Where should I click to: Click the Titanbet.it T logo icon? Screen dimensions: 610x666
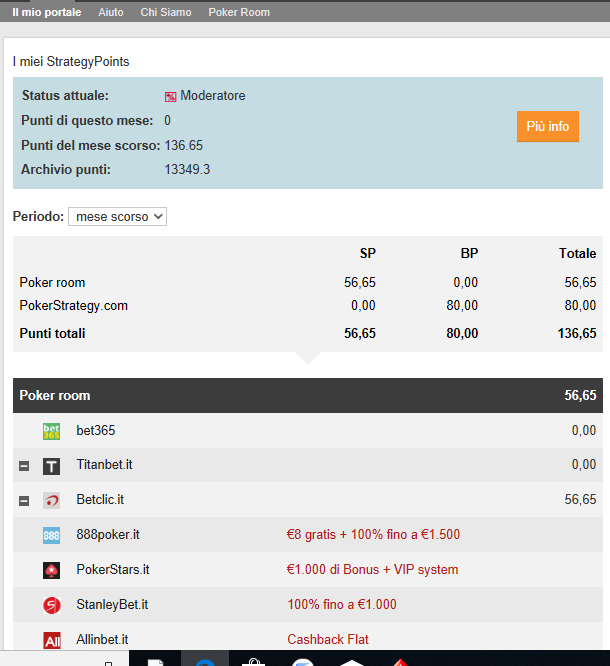click(51, 466)
